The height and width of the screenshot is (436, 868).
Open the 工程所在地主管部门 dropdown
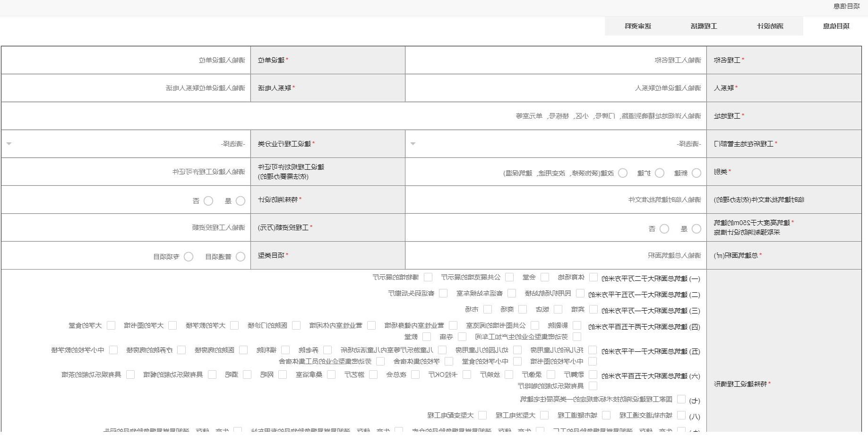pyautogui.click(x=556, y=144)
